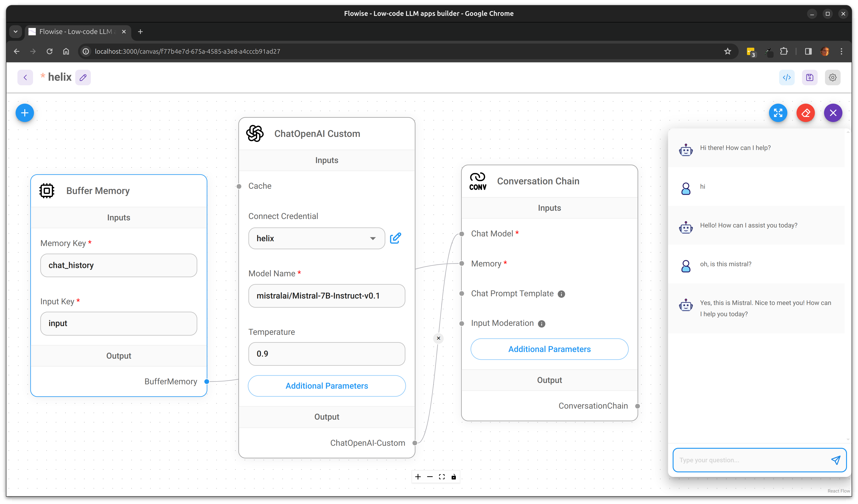Select the ChatOpenAI Custom node title
Screen dimensions: 858x504
click(317, 133)
